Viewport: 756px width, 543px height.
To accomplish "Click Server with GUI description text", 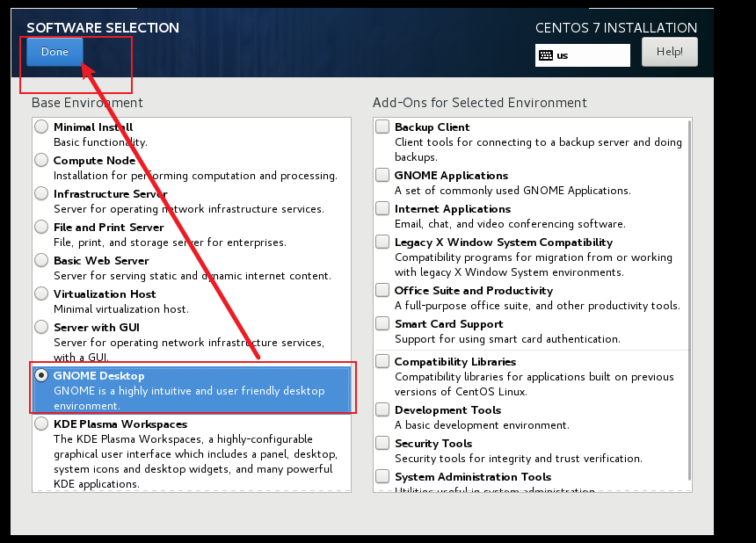I will (x=189, y=350).
